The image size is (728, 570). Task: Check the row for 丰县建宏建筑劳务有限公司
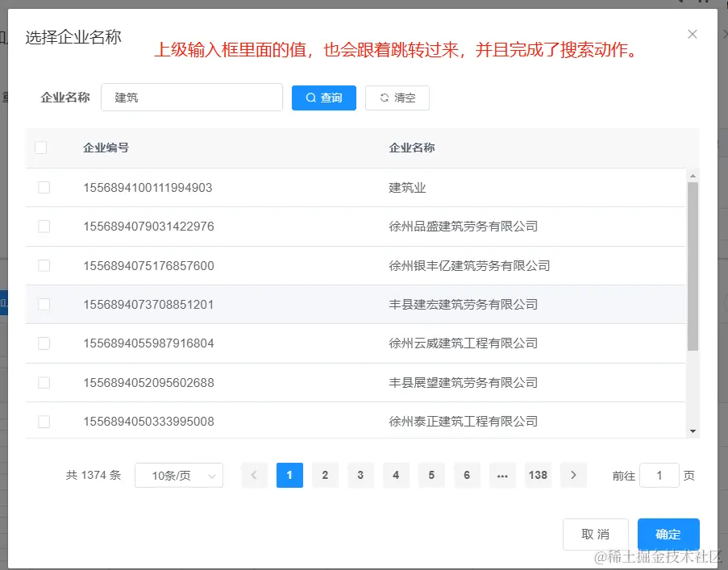(44, 305)
